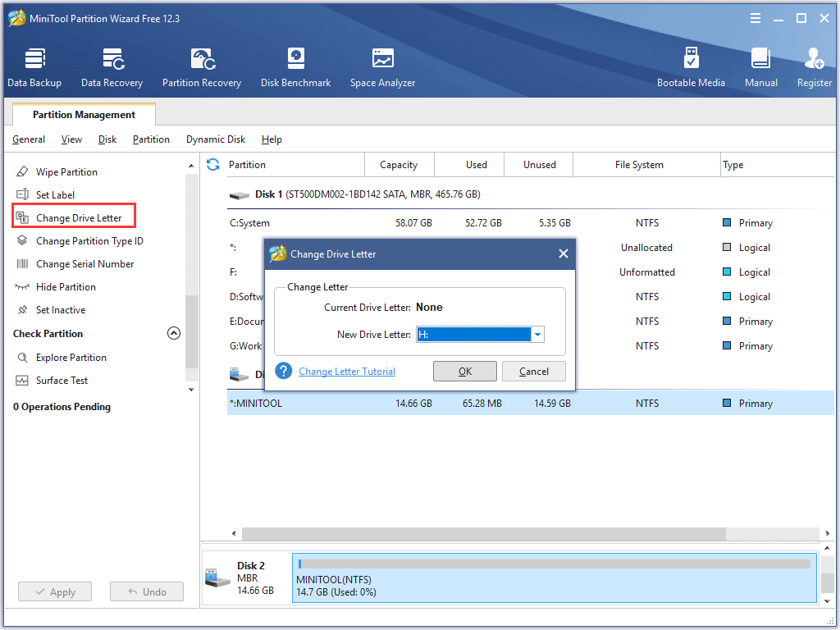
Task: Confirm with OK button
Action: coord(465,372)
